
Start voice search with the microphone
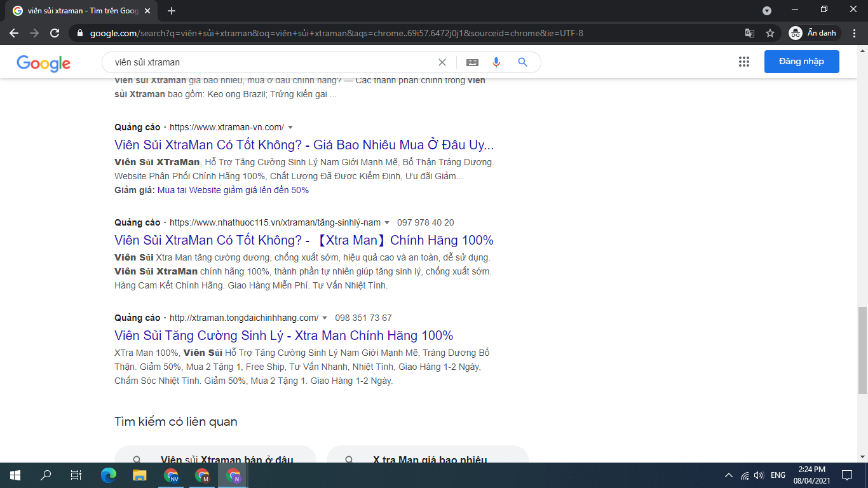pyautogui.click(x=496, y=62)
